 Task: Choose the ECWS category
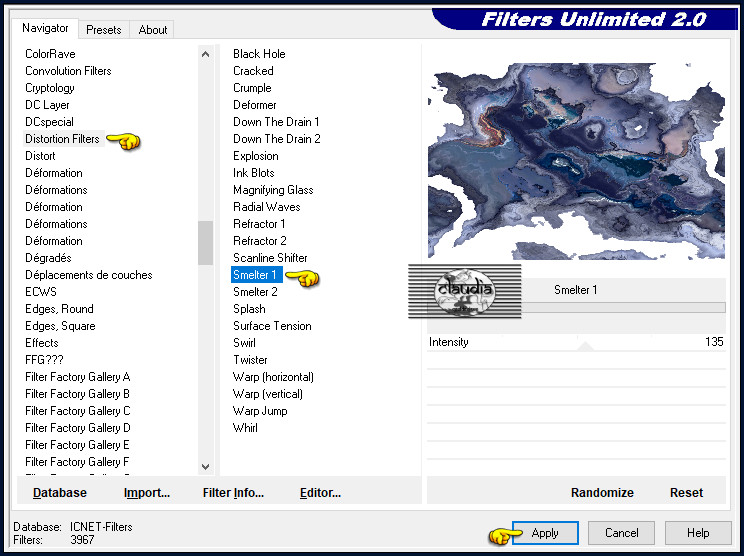coord(40,292)
